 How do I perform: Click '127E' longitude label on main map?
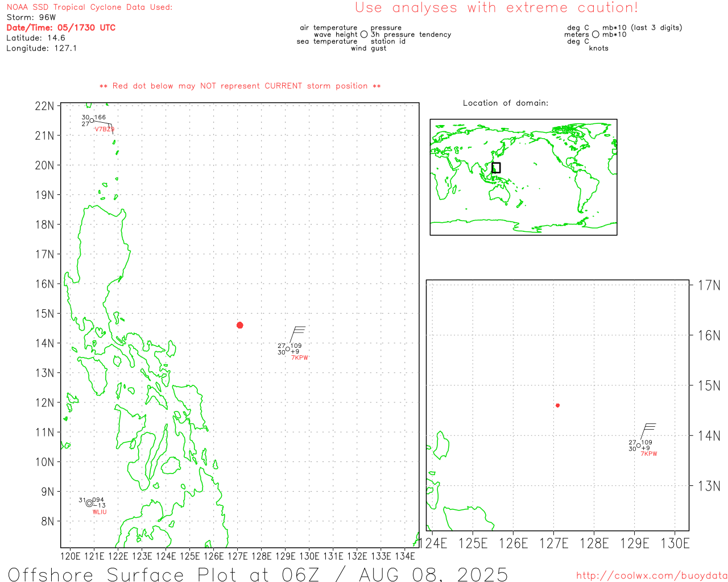(x=238, y=556)
